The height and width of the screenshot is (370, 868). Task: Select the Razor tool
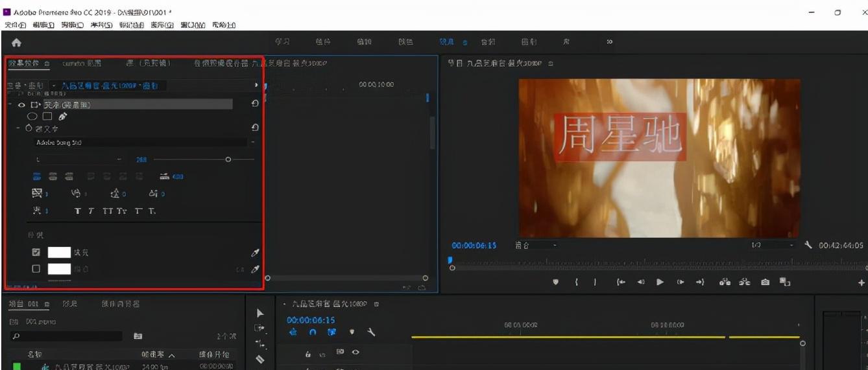(260, 358)
